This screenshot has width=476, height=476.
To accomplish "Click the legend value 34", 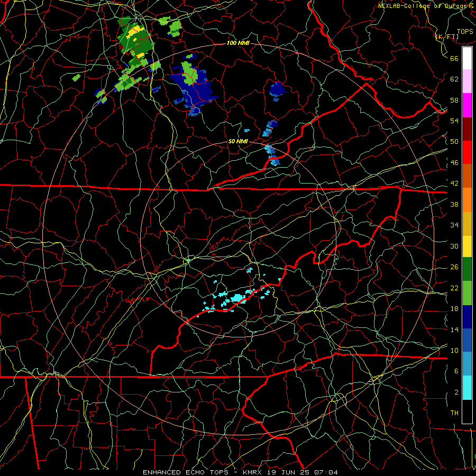I will point(454,225).
